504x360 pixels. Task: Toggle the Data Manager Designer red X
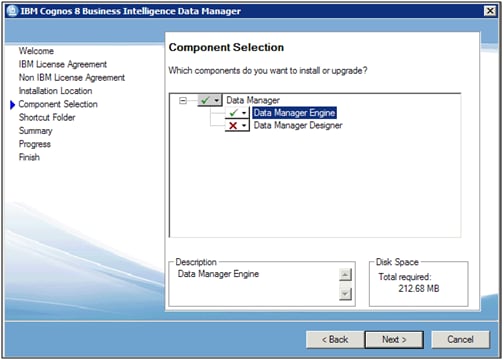tap(233, 125)
